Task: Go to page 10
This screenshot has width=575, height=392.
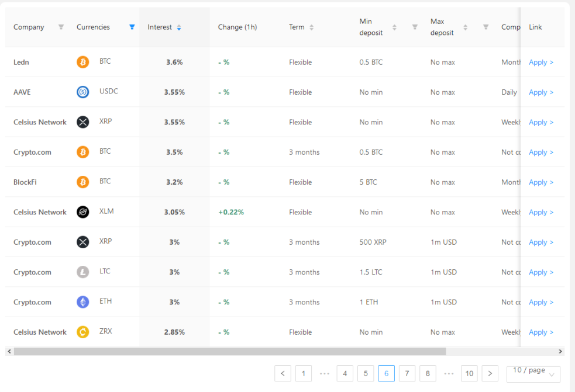Action: coord(469,373)
